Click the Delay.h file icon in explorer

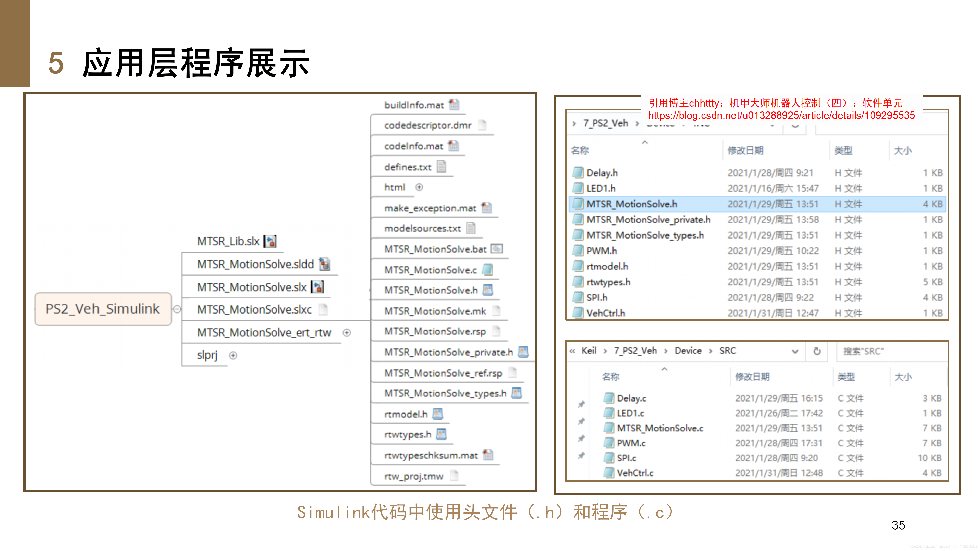tap(578, 173)
